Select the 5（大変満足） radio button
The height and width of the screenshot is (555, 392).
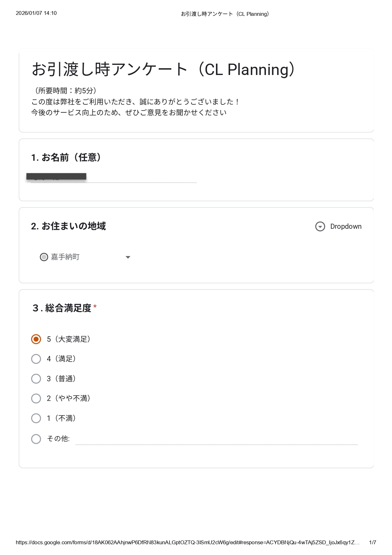click(36, 339)
